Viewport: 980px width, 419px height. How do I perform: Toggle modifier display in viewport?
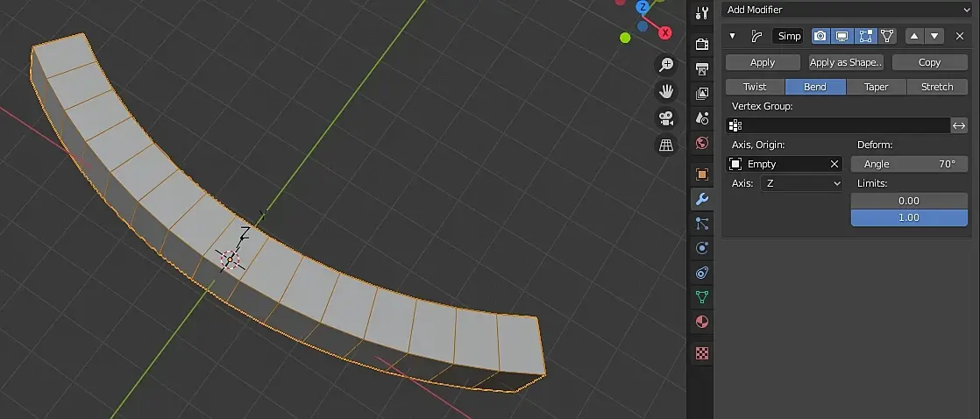click(x=842, y=36)
